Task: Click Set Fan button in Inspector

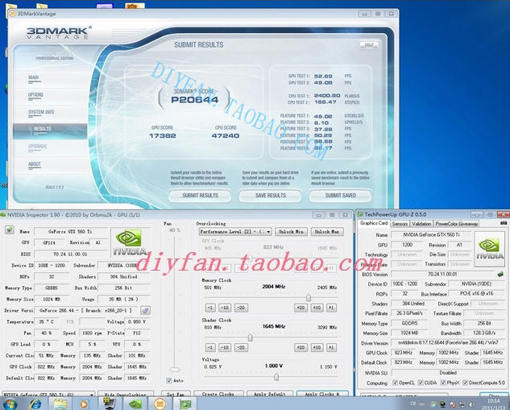Action: tap(176, 394)
